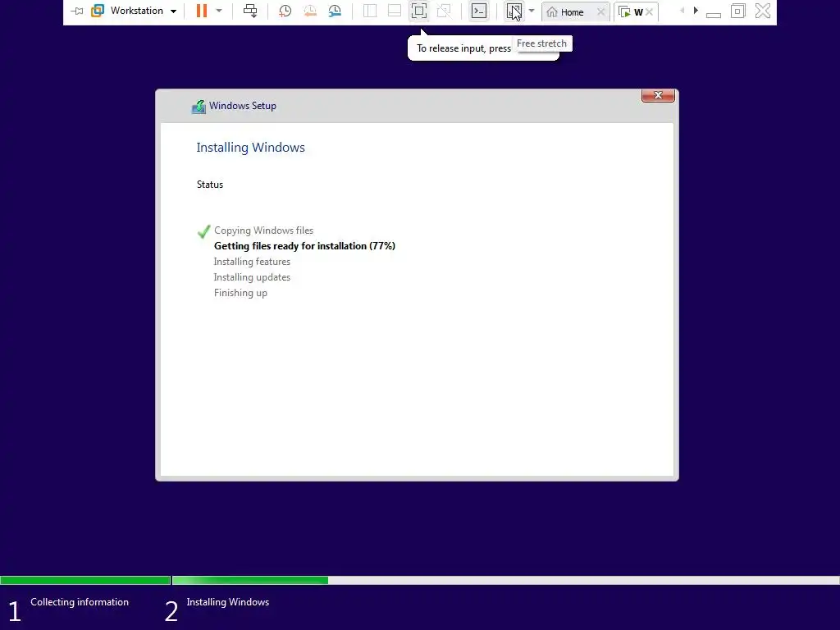Screen dimensions: 840x630
Task: Toggle the library sidebar view
Action: pyautogui.click(x=370, y=11)
